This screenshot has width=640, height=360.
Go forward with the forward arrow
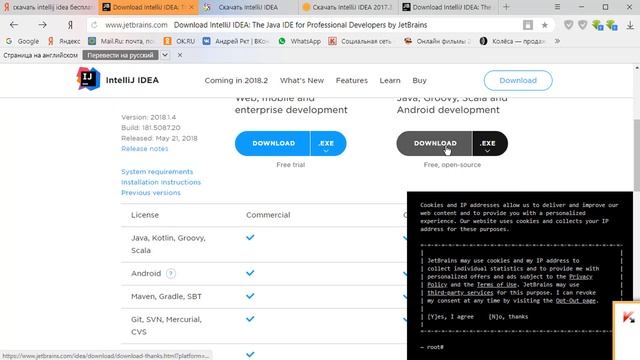42,25
